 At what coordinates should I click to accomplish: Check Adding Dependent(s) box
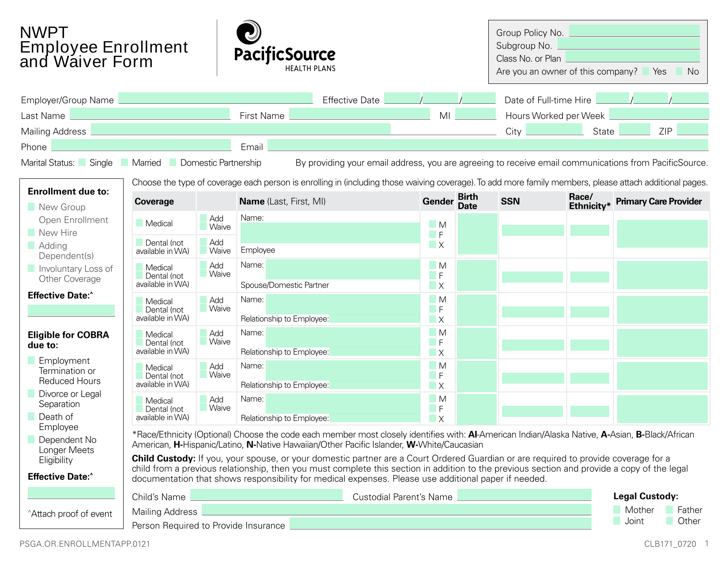[x=31, y=245]
